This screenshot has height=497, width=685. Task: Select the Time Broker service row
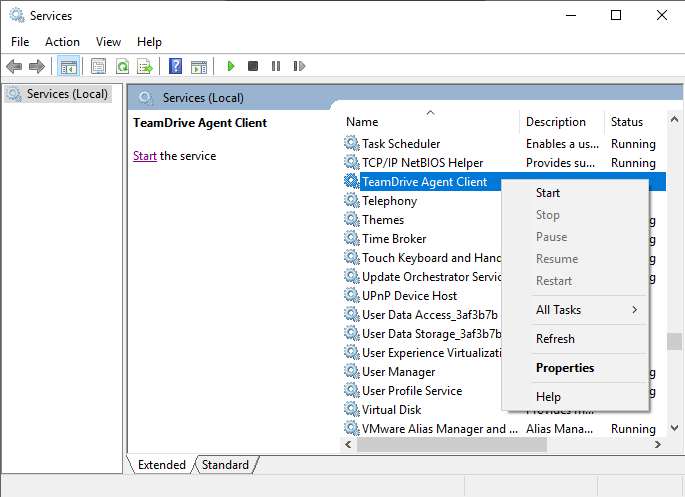point(422,238)
